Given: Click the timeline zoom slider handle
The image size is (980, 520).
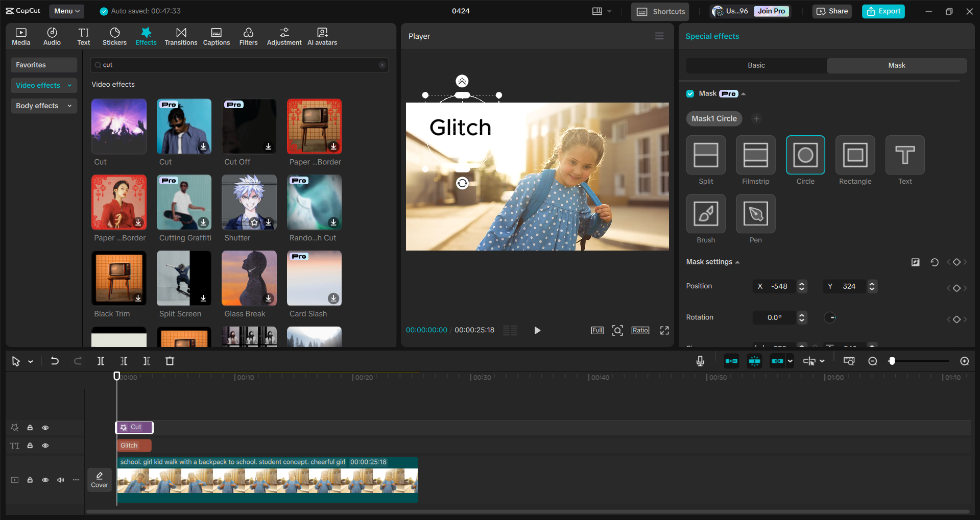Looking at the screenshot, I should [x=892, y=361].
